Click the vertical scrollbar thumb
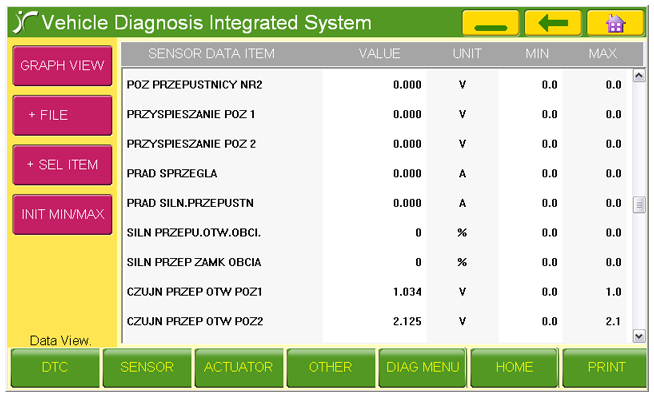Screen dimensions: 654x396 (639, 204)
